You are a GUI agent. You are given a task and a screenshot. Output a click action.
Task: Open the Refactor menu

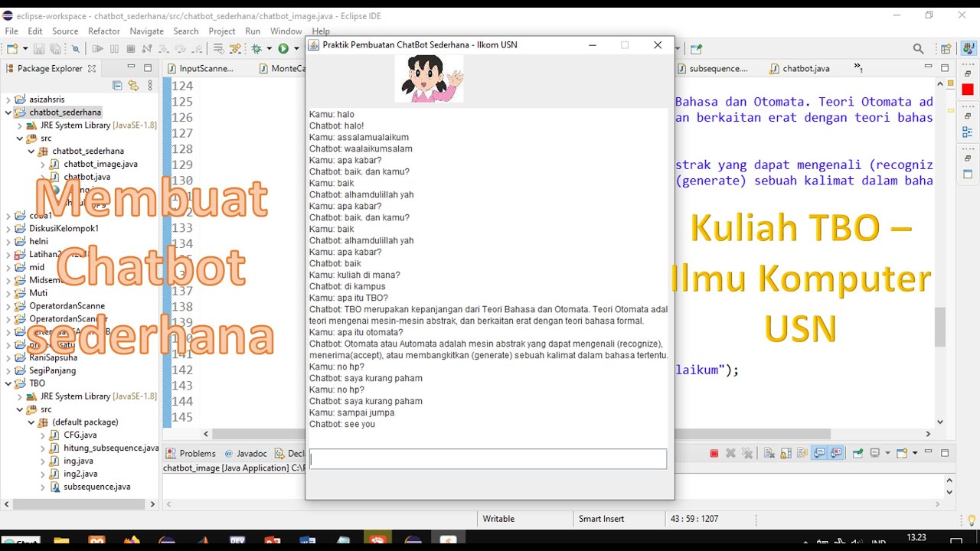point(104,31)
